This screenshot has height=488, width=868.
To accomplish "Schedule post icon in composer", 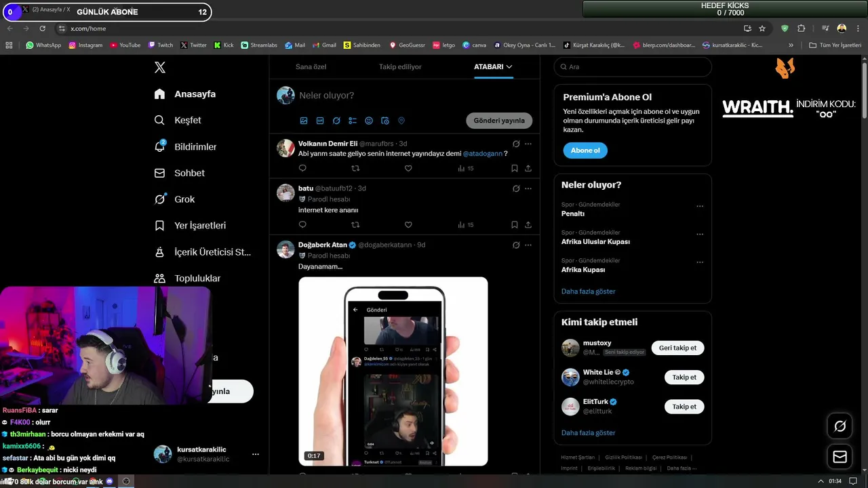I will (x=385, y=121).
